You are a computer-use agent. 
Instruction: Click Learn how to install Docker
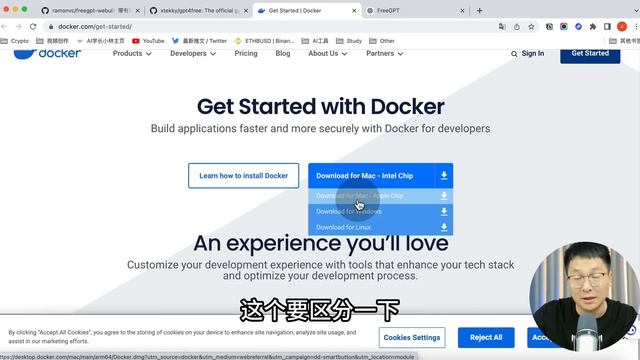[x=243, y=176]
